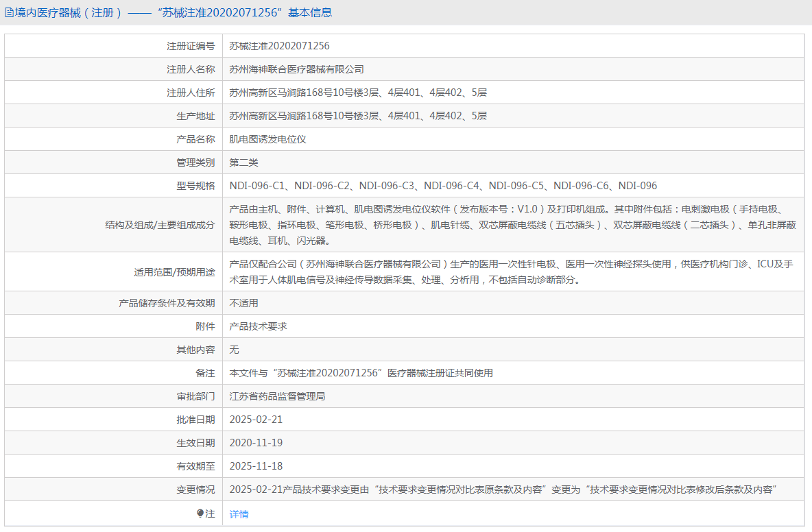This screenshot has width=812, height=532.
Task: Click the 批准日期 label
Action: [x=195, y=420]
